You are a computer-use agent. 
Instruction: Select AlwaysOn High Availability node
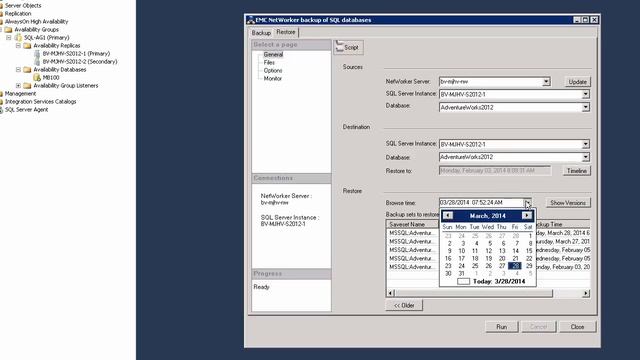tap(36, 22)
